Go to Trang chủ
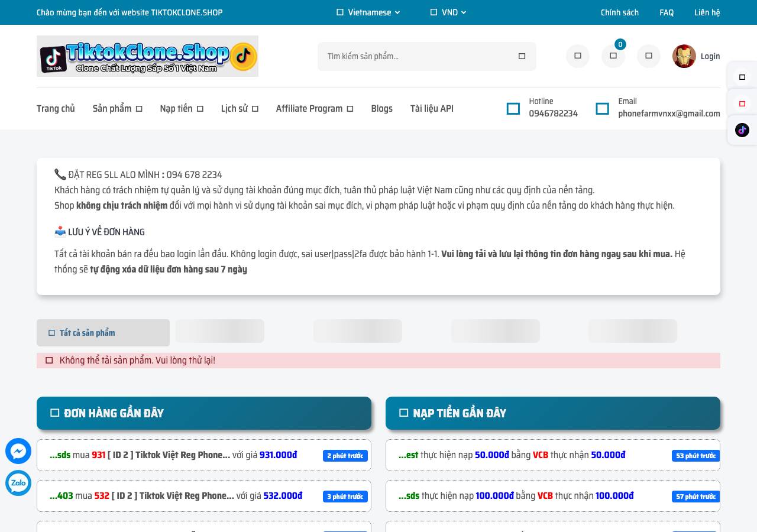 56,109
